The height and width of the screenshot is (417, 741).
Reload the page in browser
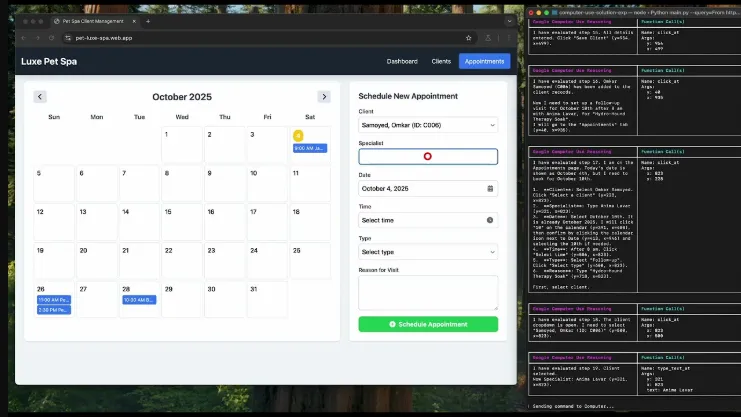pos(52,37)
